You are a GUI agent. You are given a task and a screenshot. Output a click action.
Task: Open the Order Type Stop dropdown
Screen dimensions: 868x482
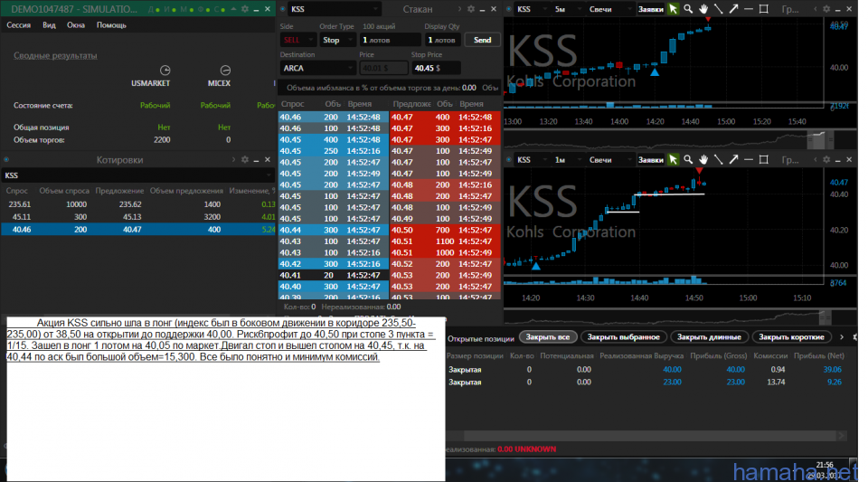[x=337, y=40]
